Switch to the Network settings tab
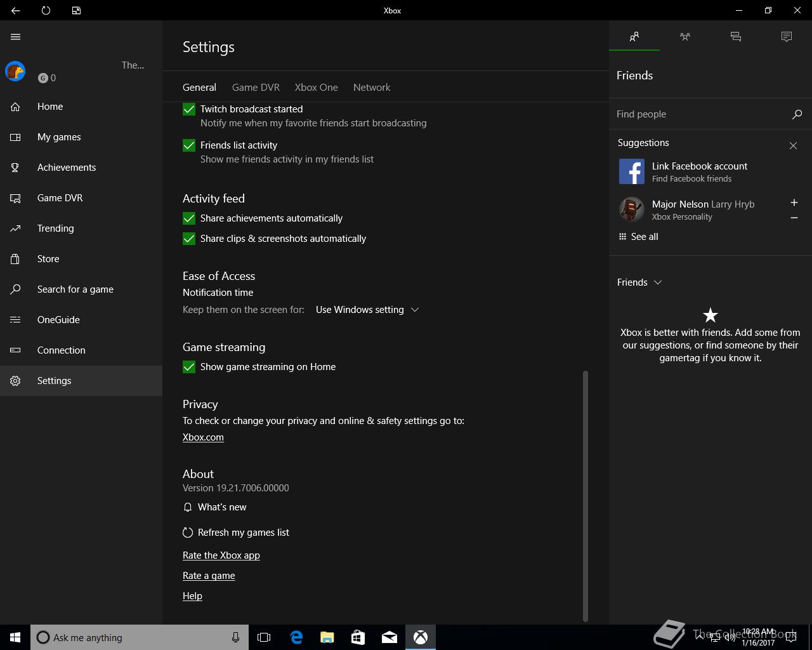 [x=372, y=88]
